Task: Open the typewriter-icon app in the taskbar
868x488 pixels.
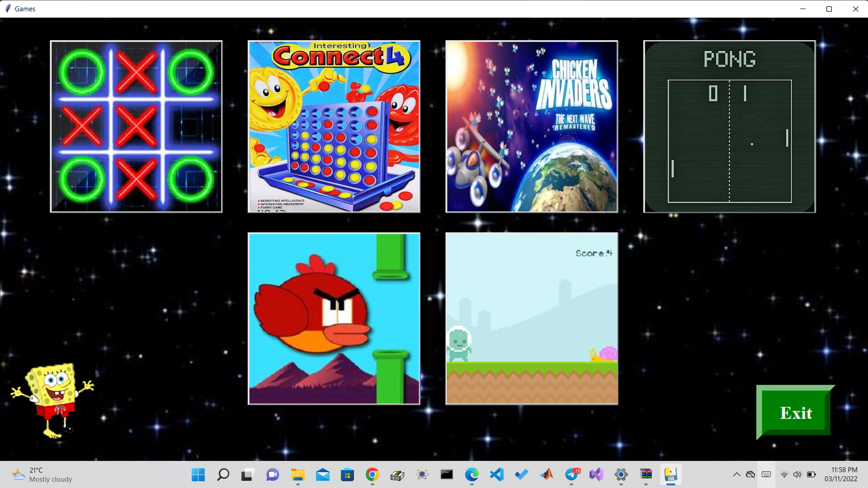Action: tap(397, 474)
